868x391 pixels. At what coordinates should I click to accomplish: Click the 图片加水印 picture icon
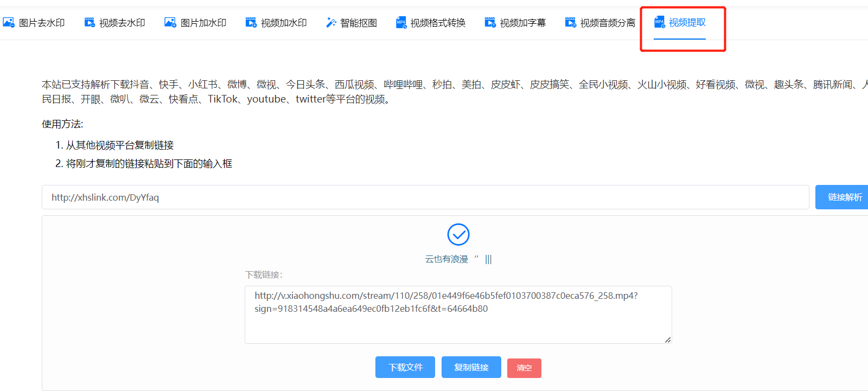[170, 23]
